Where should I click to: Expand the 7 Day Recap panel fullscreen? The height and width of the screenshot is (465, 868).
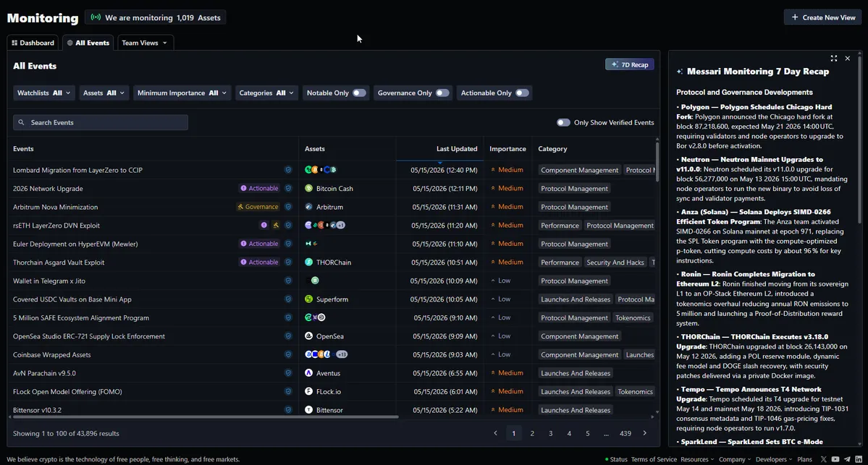coord(834,58)
